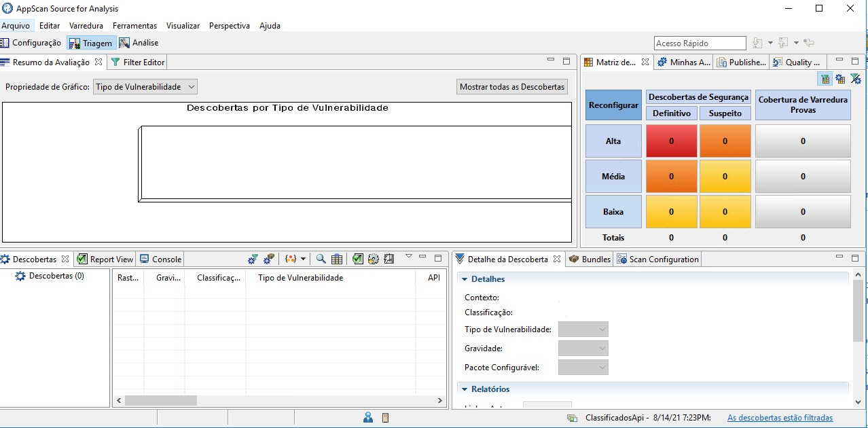Click the bundle-with-gear icon in Descobertas toolbar
The height and width of the screenshot is (428, 868).
point(269,259)
